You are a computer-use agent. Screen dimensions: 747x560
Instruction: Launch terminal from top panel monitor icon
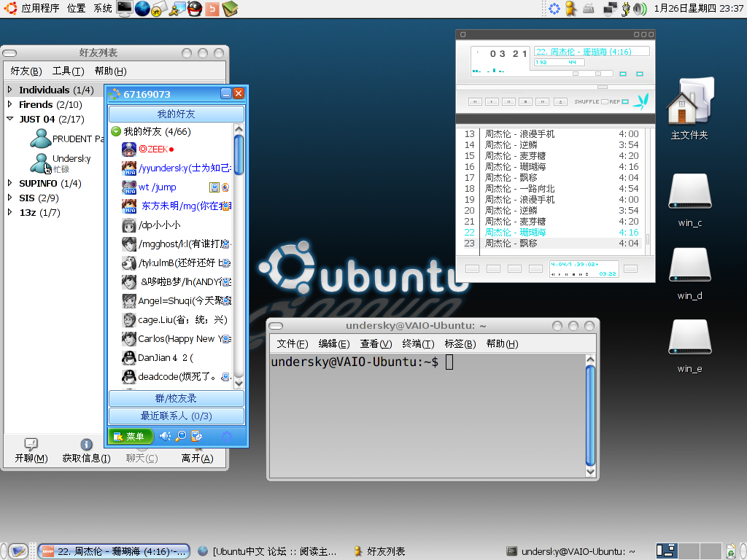pyautogui.click(x=124, y=9)
